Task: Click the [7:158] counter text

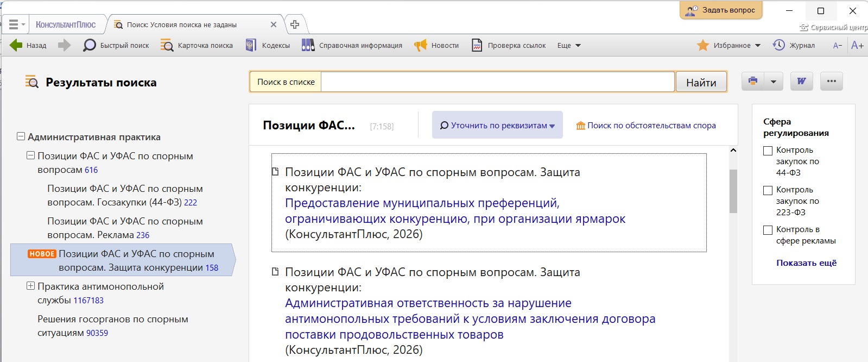Action: pos(382,126)
